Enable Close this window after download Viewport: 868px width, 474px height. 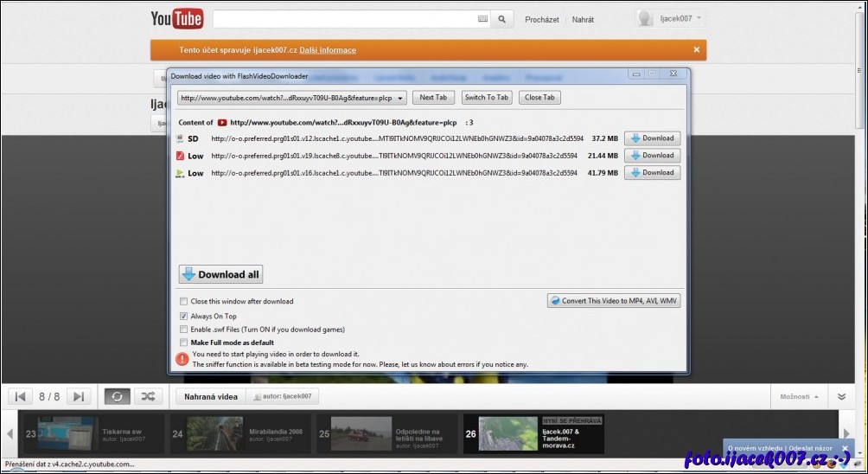coord(183,302)
